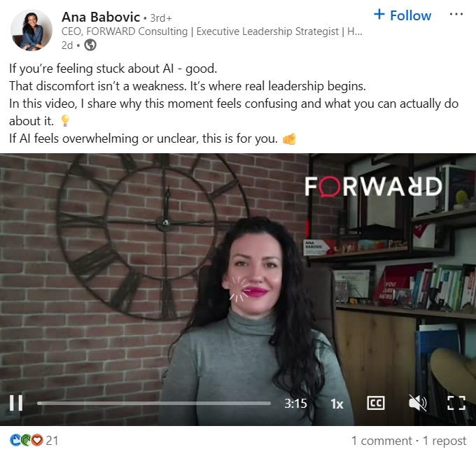The width and height of the screenshot is (476, 454).
Task: Click the video progress bar
Action: point(153,404)
